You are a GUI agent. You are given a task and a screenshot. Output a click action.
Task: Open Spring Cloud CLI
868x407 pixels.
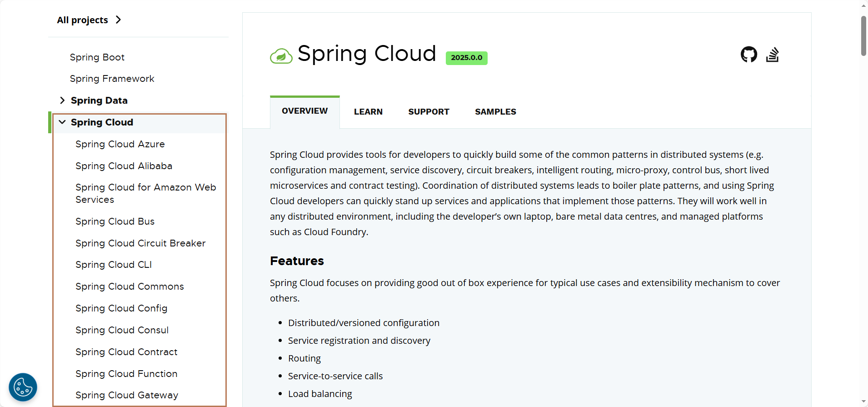114,265
